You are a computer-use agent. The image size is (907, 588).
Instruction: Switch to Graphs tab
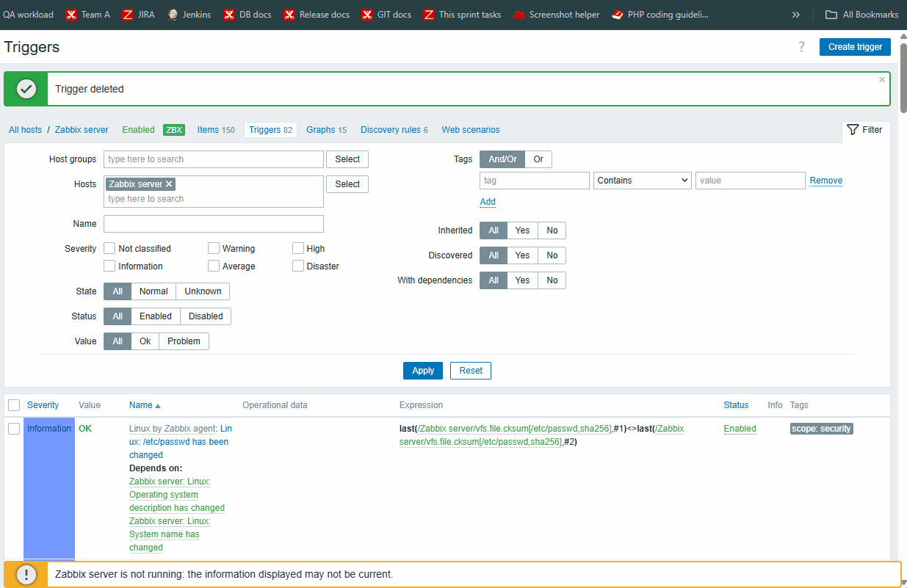coord(326,130)
